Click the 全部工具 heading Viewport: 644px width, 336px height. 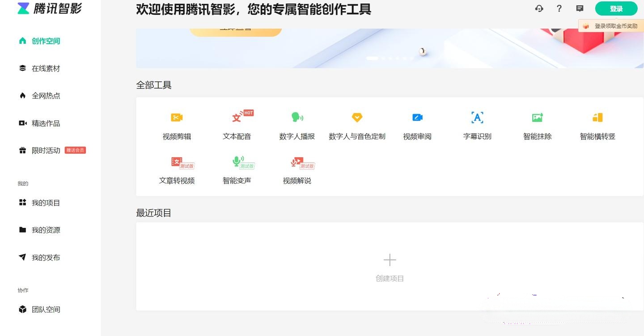[x=154, y=85]
